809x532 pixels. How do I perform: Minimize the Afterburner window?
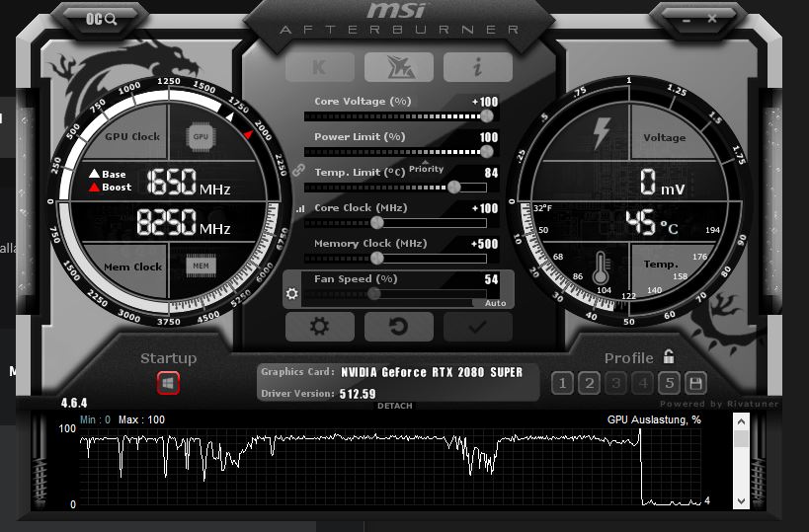pos(687,20)
